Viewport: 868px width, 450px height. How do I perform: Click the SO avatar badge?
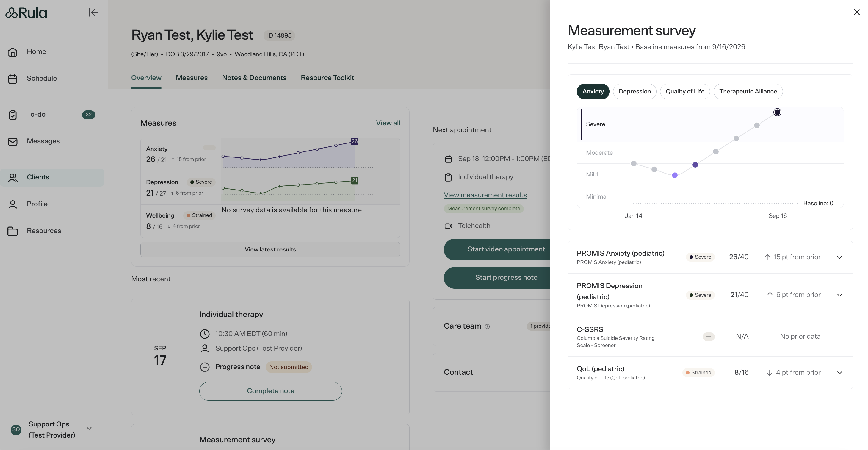coord(16,429)
